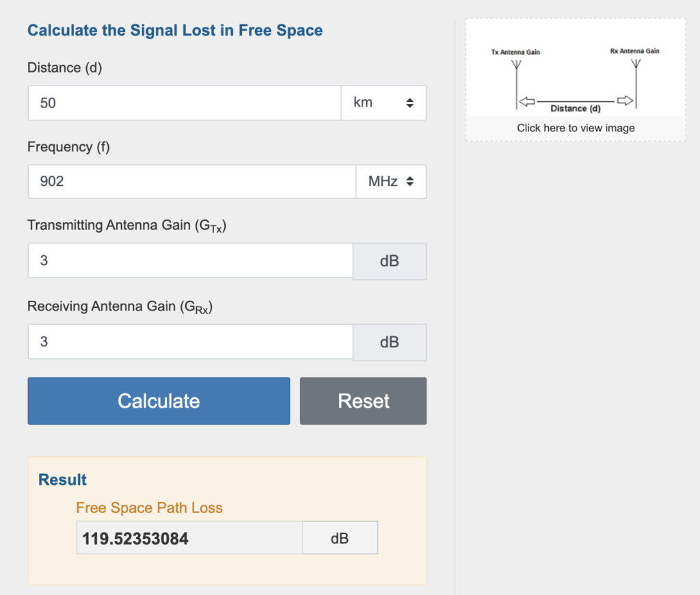This screenshot has height=595, width=700.
Task: Click the dB unit beside Transmitting Antenna Gain
Action: click(x=390, y=261)
